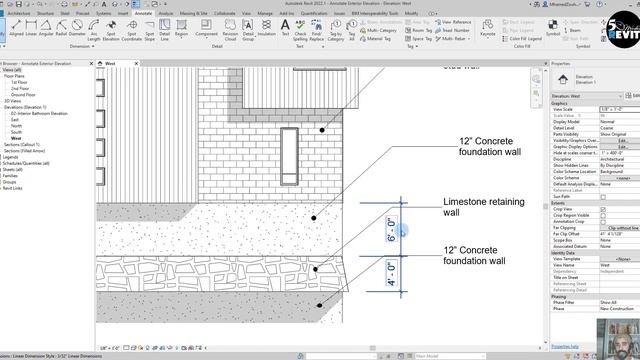Choose the Spot Elevation tool
Image resolution: width=640 pixels, height=360 pixels.
point(111,30)
